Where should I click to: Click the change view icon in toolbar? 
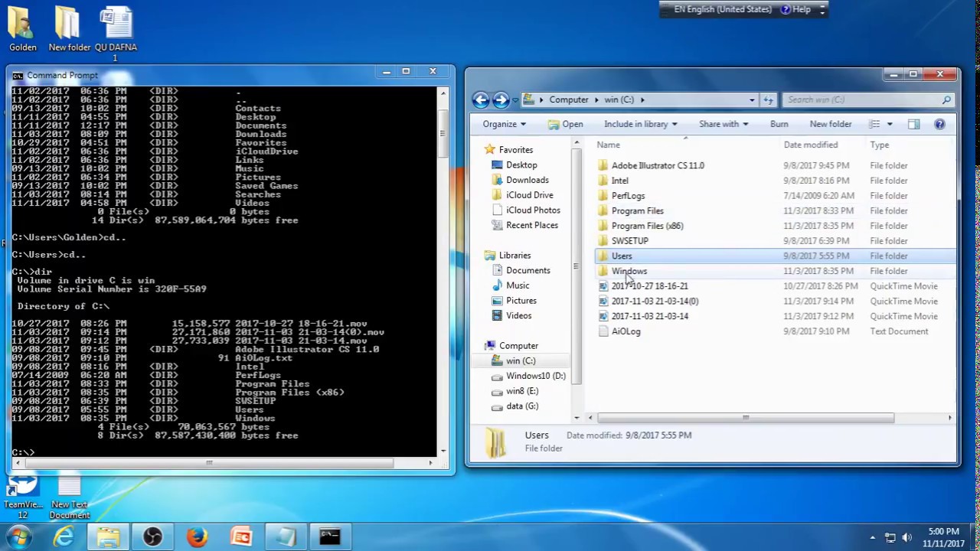tap(874, 124)
